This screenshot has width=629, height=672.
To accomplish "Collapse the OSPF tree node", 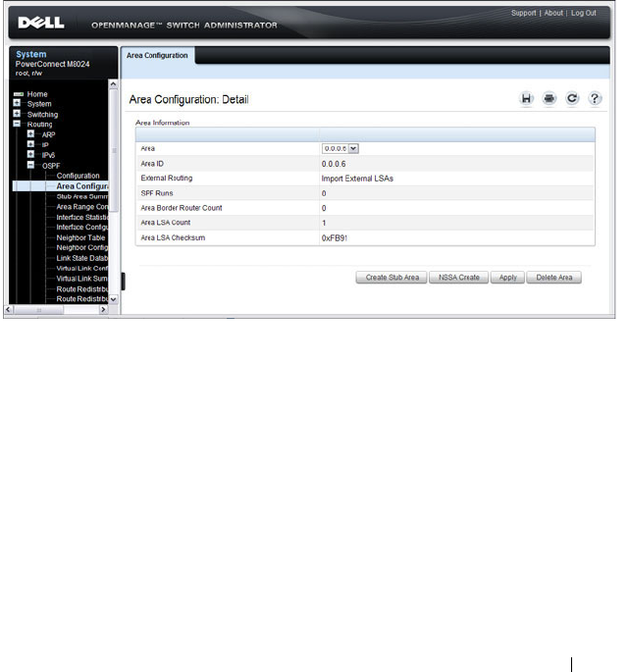I will [x=30, y=165].
